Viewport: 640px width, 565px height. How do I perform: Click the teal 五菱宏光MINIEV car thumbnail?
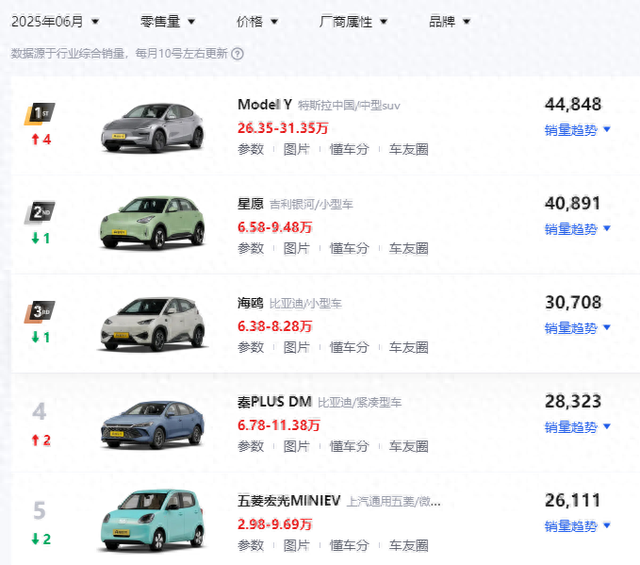pyautogui.click(x=152, y=521)
